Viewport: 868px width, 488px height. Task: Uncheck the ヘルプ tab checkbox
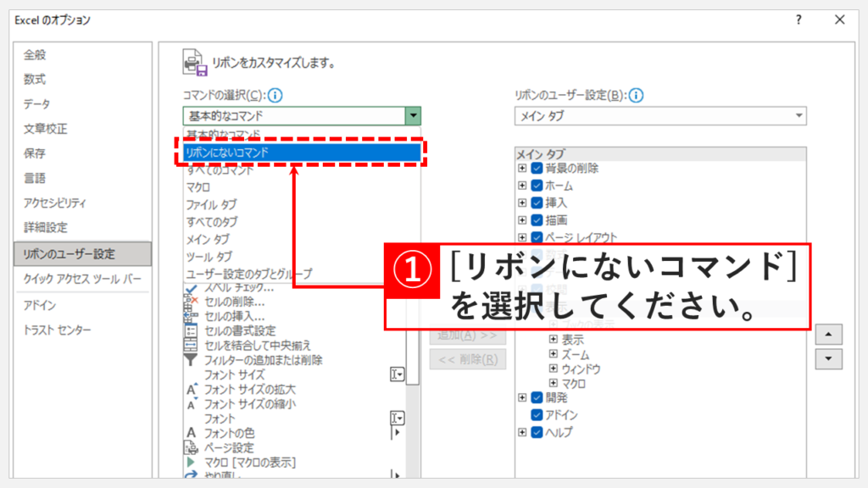tap(537, 433)
